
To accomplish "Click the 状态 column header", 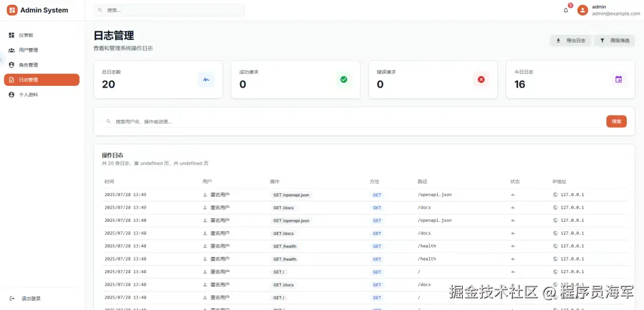I will coord(515,181).
